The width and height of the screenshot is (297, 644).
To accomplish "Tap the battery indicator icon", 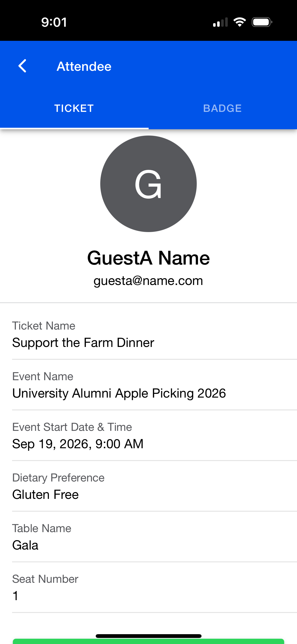I will (x=262, y=22).
